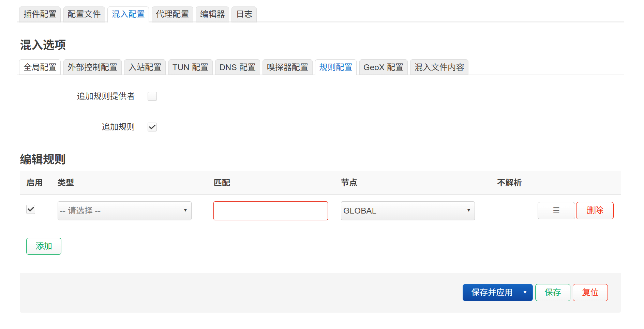Focus the 匹配 text input field

click(x=270, y=211)
